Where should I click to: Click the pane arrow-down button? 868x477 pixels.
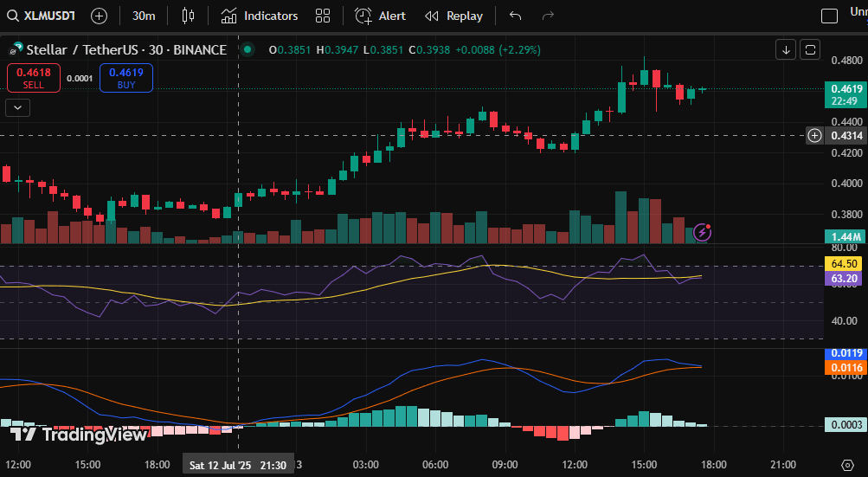(786, 49)
